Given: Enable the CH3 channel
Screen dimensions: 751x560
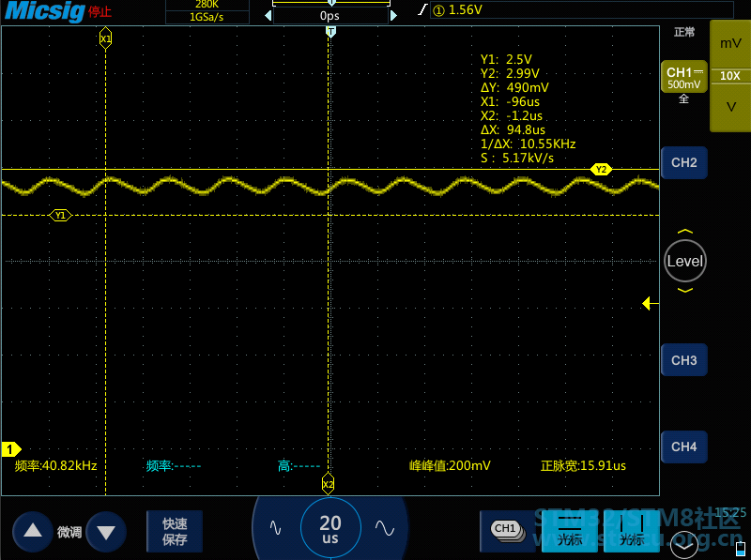Looking at the screenshot, I should (x=684, y=360).
